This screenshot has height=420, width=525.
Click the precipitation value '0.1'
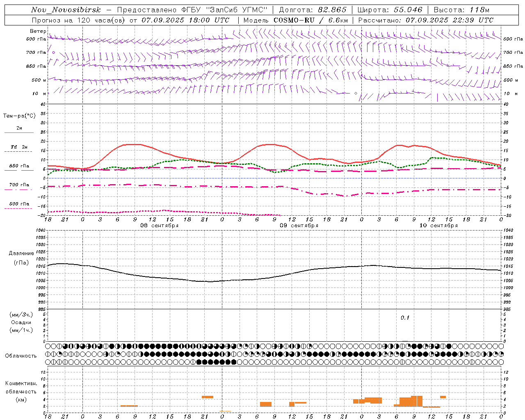[x=405, y=317]
